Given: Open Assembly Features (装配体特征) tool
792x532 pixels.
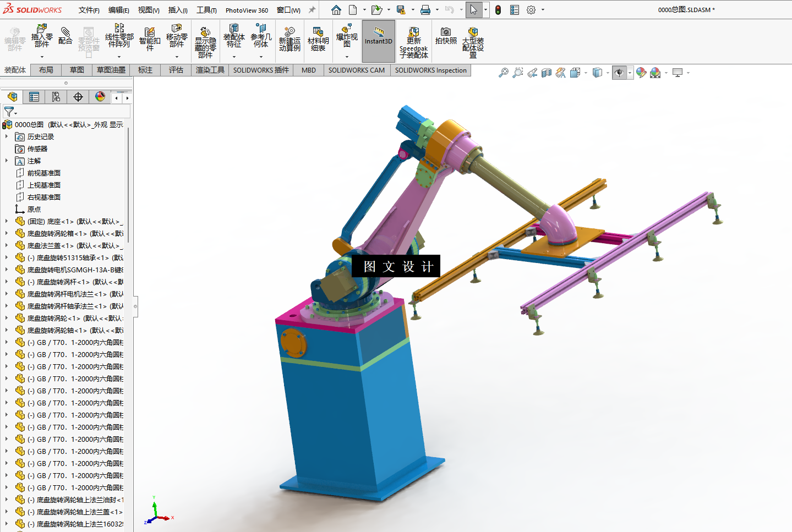Looking at the screenshot, I should pyautogui.click(x=234, y=36).
